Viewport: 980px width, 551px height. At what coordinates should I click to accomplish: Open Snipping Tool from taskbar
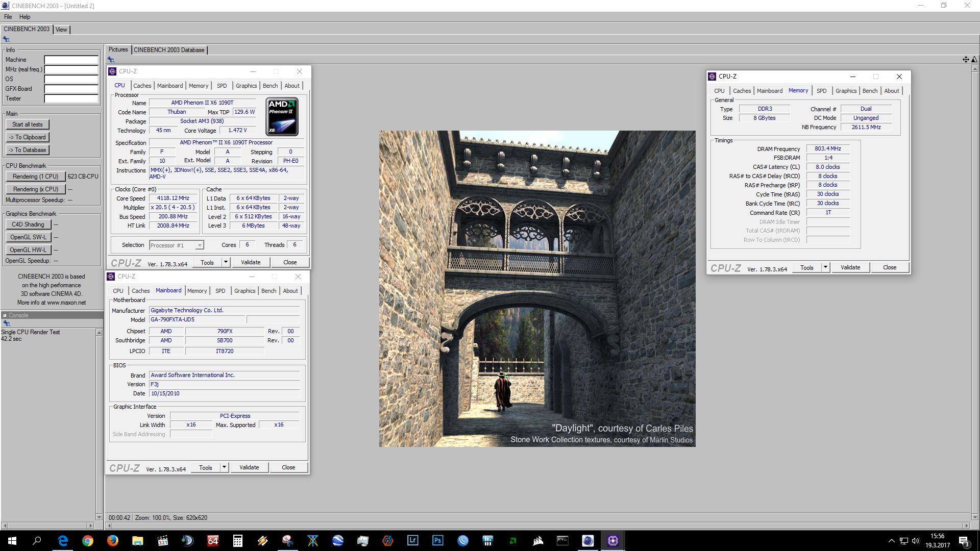coord(288,541)
